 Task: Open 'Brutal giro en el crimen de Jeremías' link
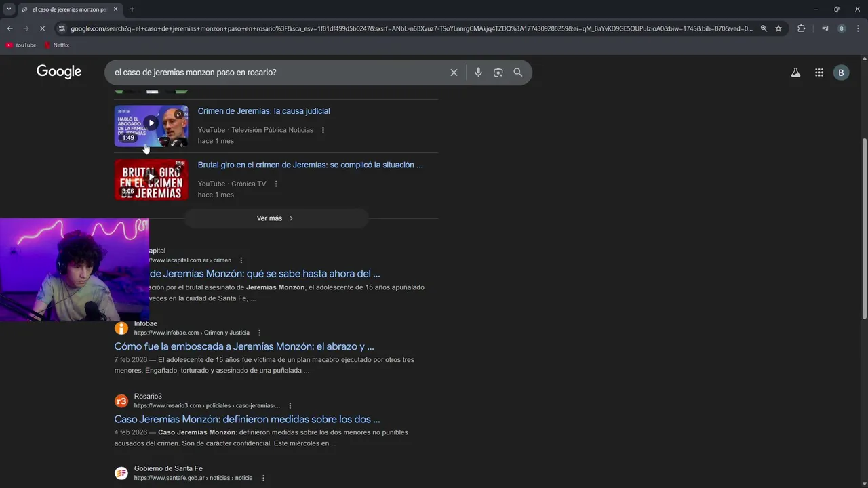click(x=311, y=165)
